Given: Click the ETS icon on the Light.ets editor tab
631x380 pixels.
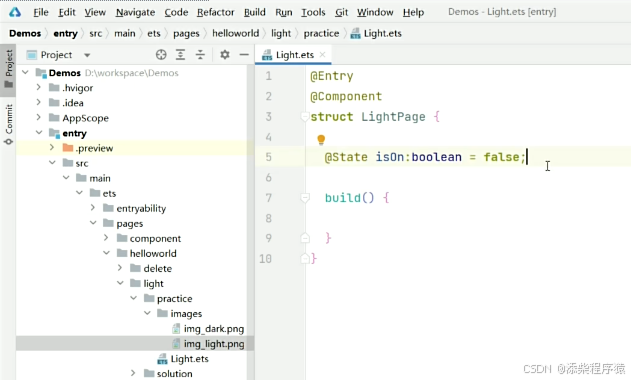Looking at the screenshot, I should [267, 55].
